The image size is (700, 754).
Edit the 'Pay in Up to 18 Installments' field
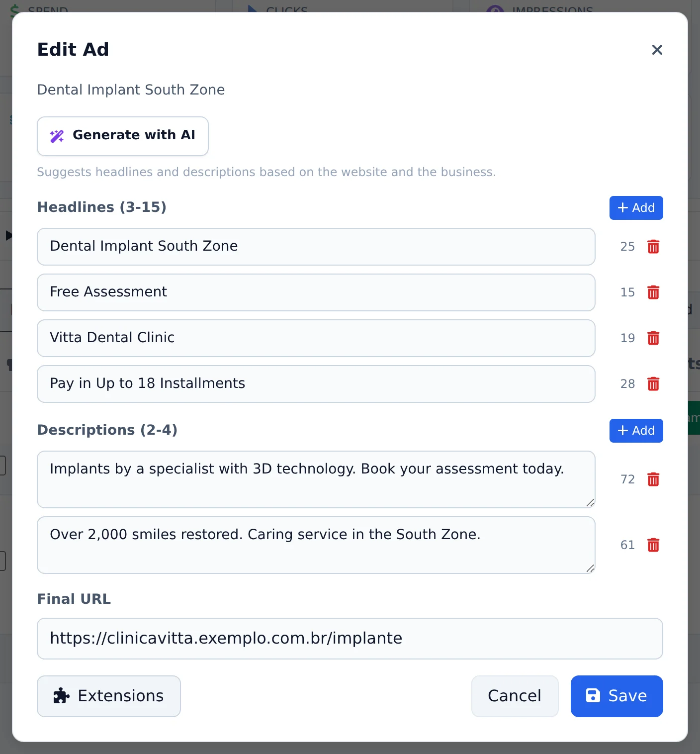click(x=316, y=384)
